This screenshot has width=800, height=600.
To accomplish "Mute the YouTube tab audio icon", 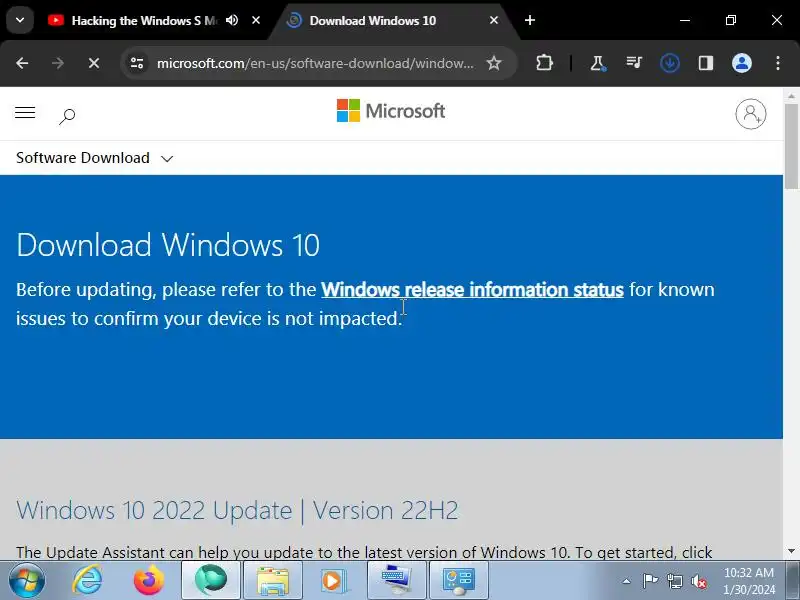I will 232,20.
